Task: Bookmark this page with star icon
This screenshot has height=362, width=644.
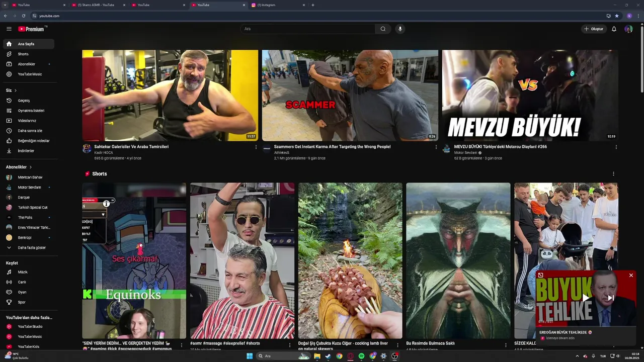Action: click(617, 16)
